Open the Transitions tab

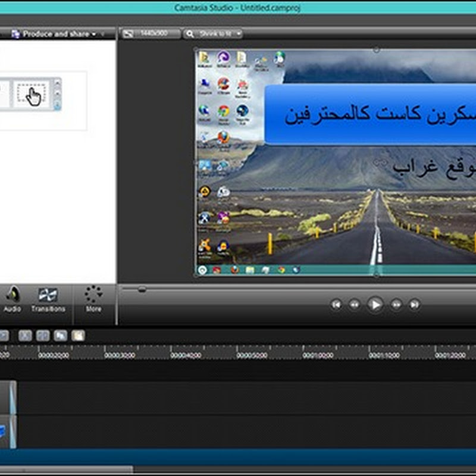click(x=48, y=299)
